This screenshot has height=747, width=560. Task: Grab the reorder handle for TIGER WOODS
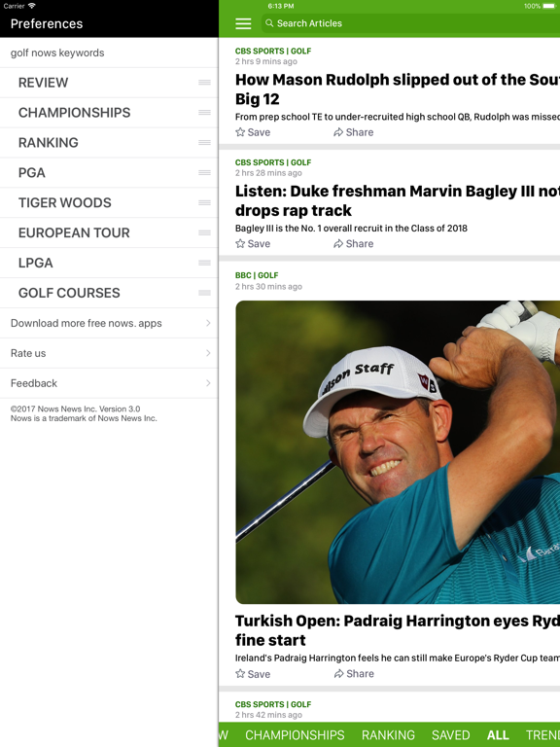[x=204, y=202]
